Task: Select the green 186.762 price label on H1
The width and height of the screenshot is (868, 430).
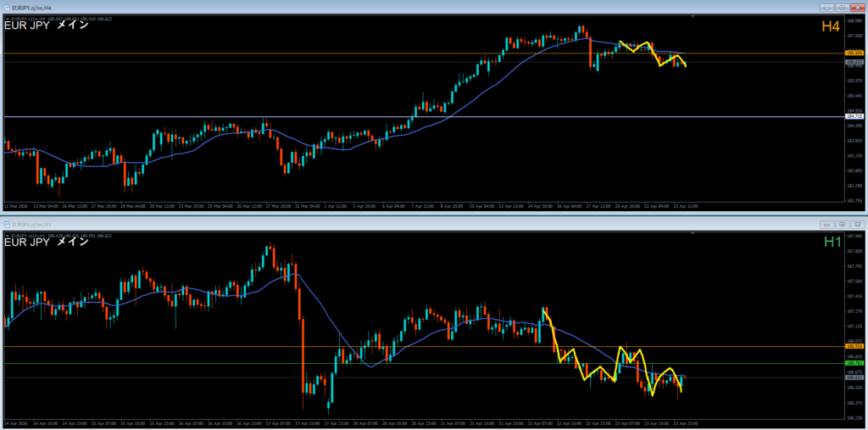Action: [x=854, y=363]
